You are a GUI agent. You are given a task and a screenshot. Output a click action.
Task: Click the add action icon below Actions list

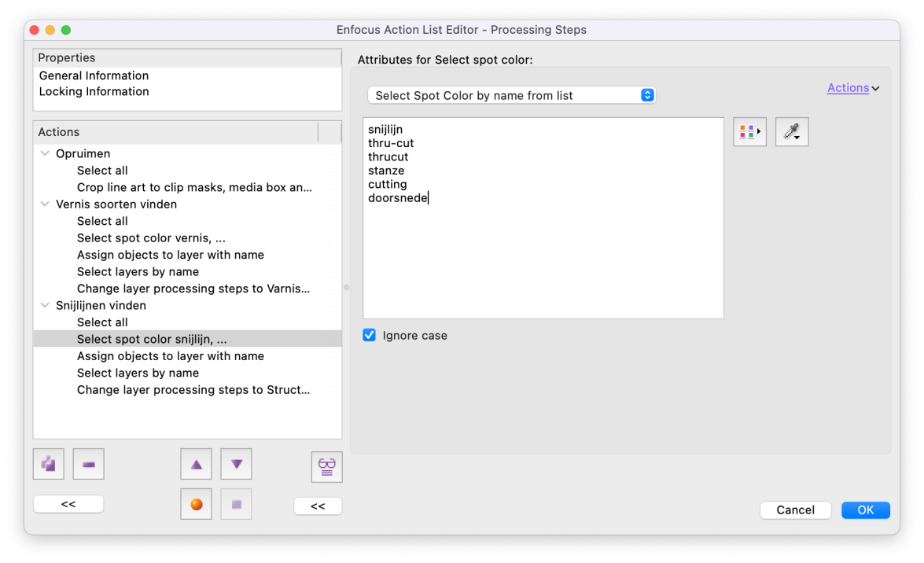(48, 464)
